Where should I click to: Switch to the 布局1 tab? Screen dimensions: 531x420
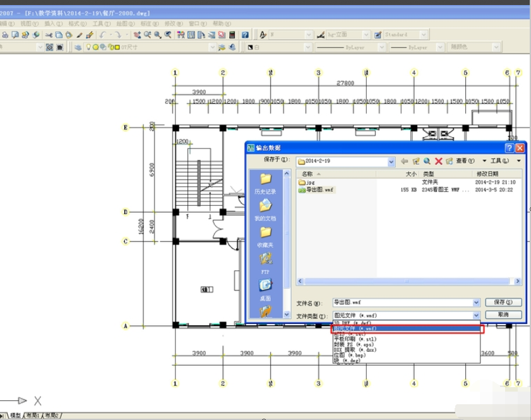[33, 416]
